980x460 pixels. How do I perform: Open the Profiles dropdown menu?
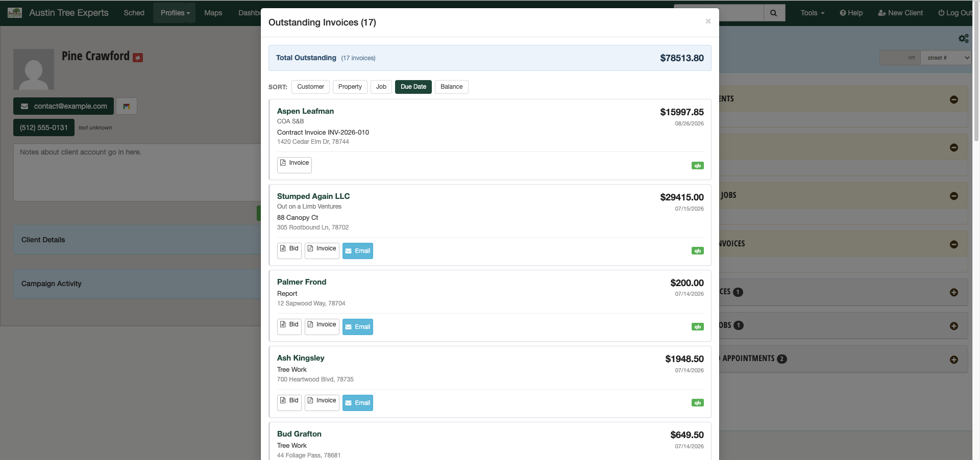pos(175,13)
